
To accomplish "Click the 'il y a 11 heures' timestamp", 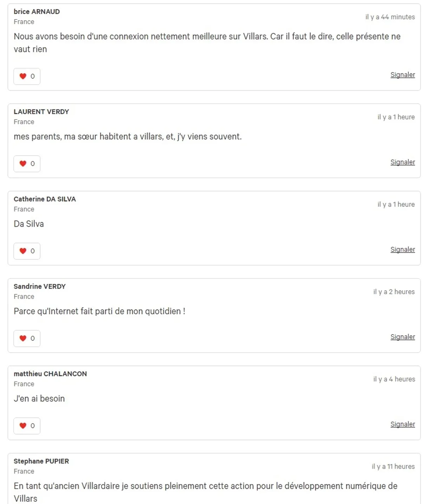I will point(393,466).
